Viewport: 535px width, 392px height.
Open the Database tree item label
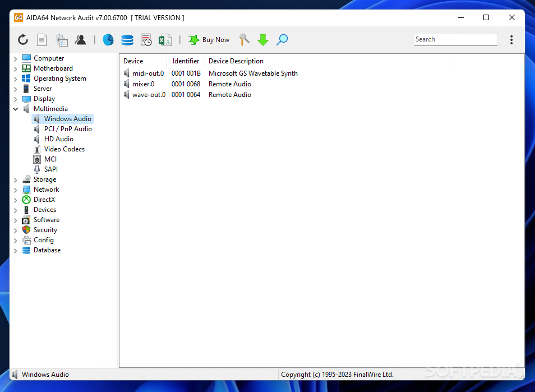(x=47, y=250)
